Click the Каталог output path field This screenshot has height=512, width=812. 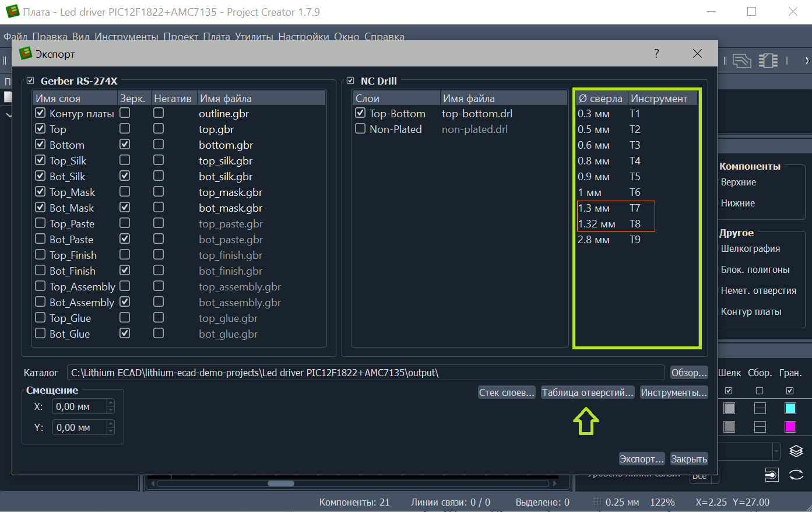[365, 373]
